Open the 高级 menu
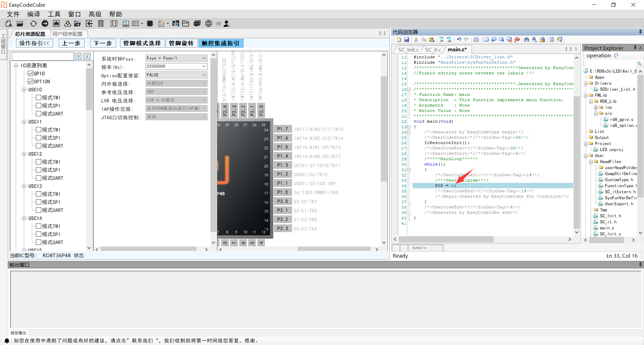The width and height of the screenshot is (644, 345). point(95,14)
